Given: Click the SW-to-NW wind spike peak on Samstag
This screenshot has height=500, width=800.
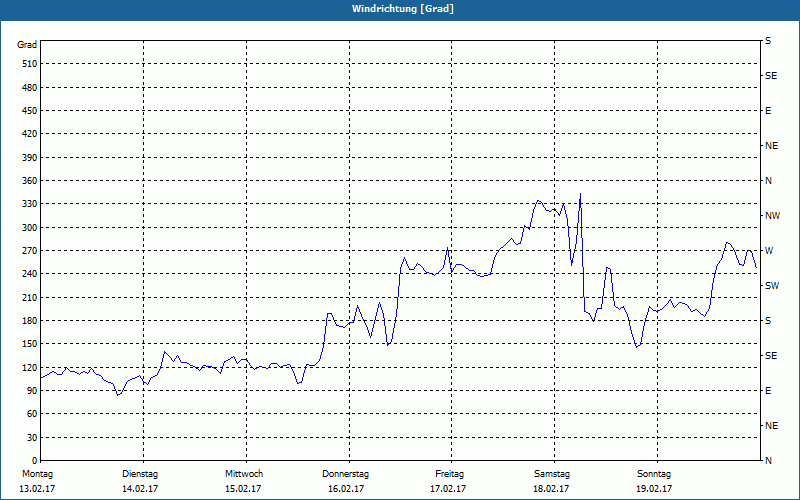Looking at the screenshot, I should pos(580,193).
